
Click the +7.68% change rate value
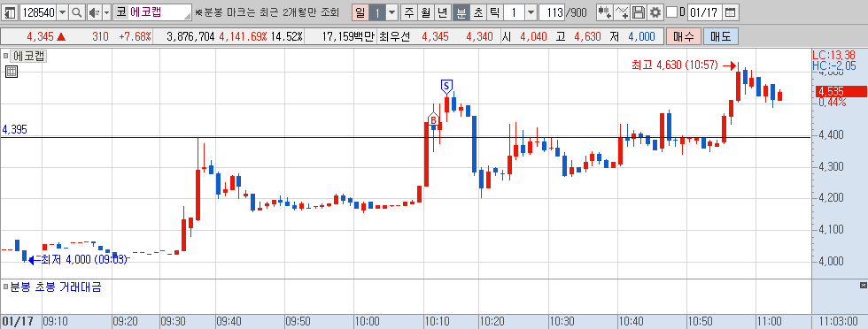click(x=135, y=37)
